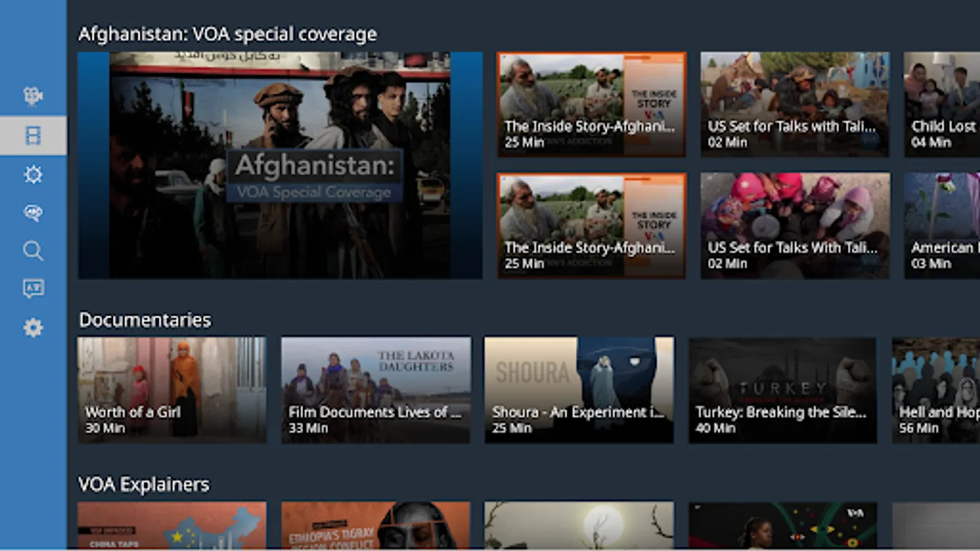Click the 30 Min duration under Worth of a Girl
The width and height of the screenshot is (980, 551).
pos(105,428)
